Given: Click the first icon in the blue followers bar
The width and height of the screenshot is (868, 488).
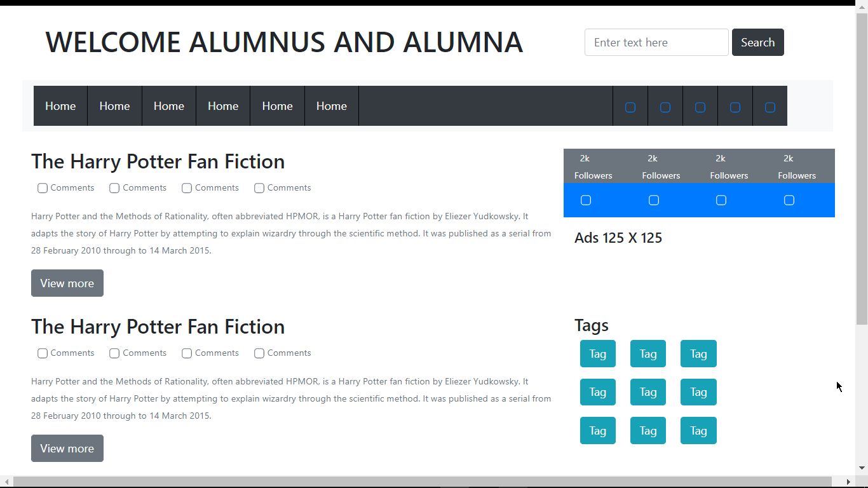Looking at the screenshot, I should (x=586, y=200).
